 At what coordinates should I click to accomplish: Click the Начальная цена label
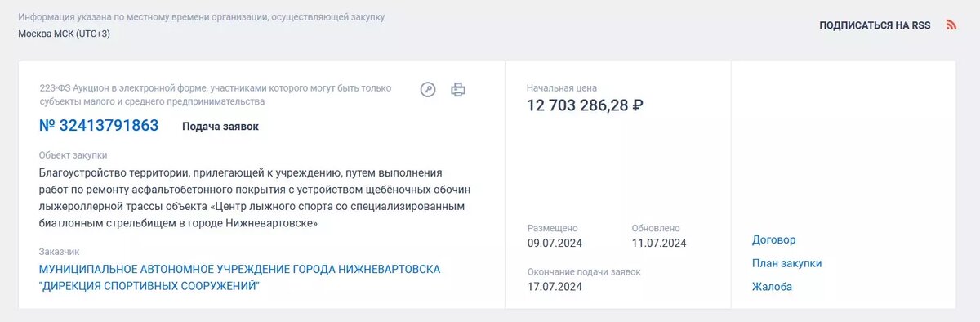[562, 87]
